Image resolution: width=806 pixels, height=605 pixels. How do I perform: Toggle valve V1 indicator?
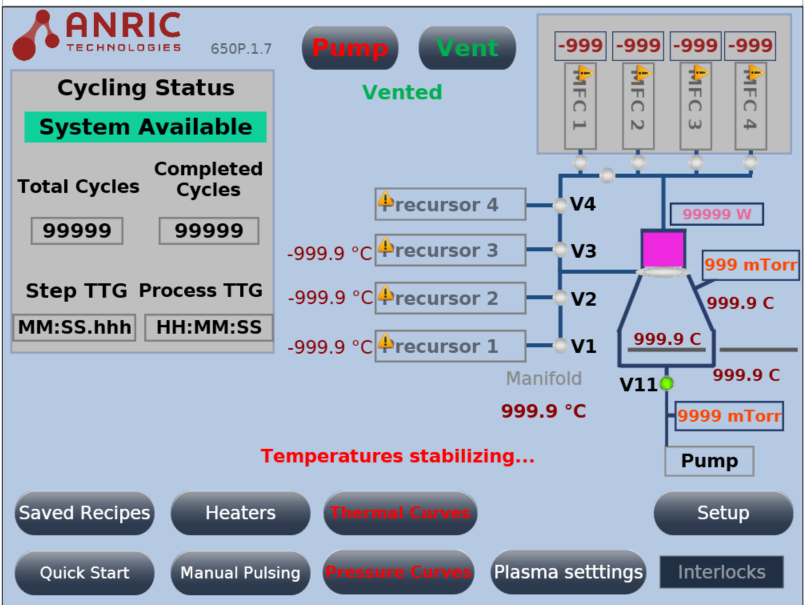pos(560,347)
